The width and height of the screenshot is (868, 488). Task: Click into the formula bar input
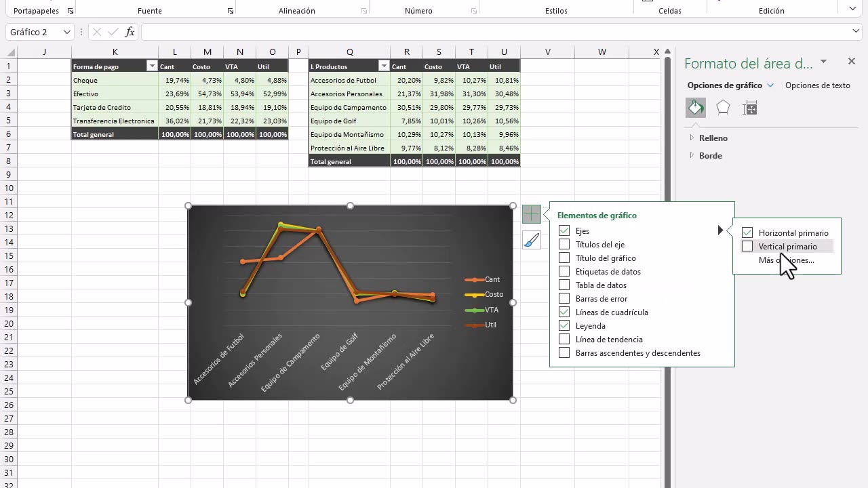tap(495, 32)
